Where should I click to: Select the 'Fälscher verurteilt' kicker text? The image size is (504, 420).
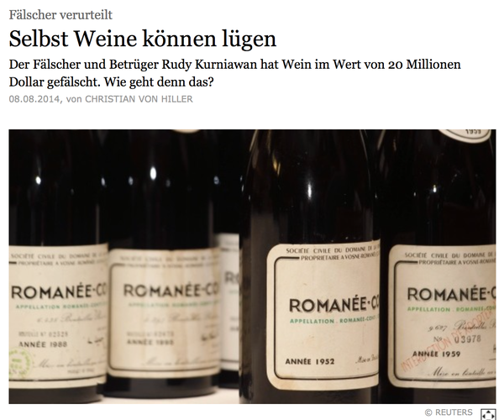point(60,15)
